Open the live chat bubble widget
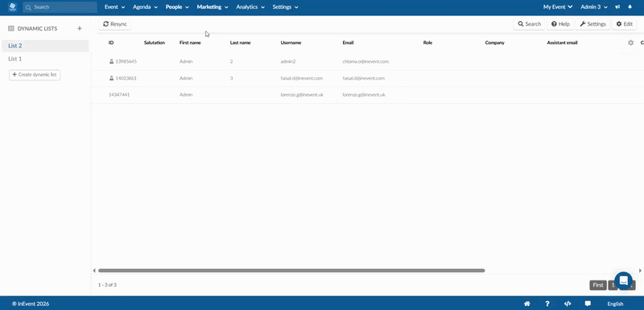Image resolution: width=644 pixels, height=310 pixels. [x=623, y=281]
